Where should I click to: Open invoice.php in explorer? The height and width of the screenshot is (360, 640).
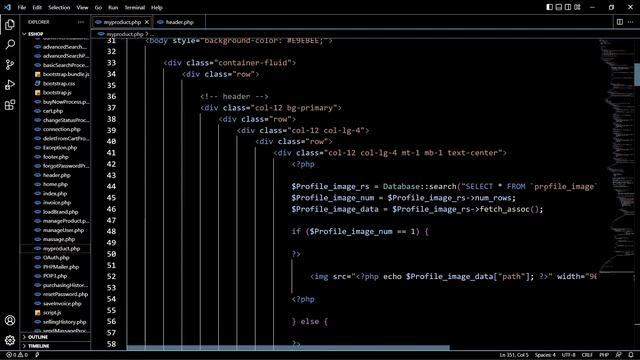click(57, 202)
